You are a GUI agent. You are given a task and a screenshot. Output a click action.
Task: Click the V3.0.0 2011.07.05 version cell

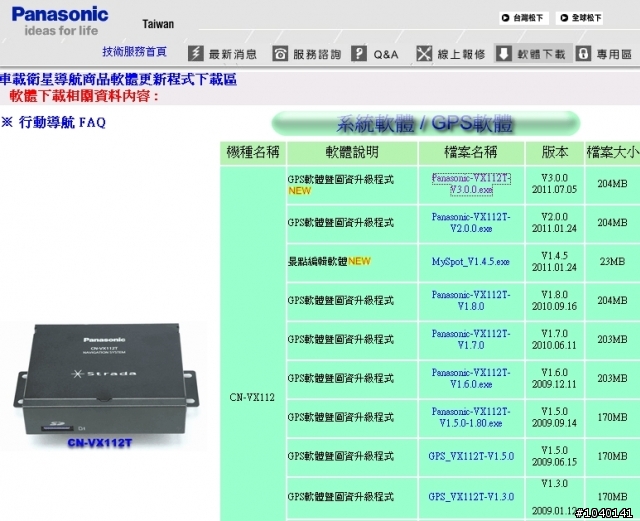554,184
